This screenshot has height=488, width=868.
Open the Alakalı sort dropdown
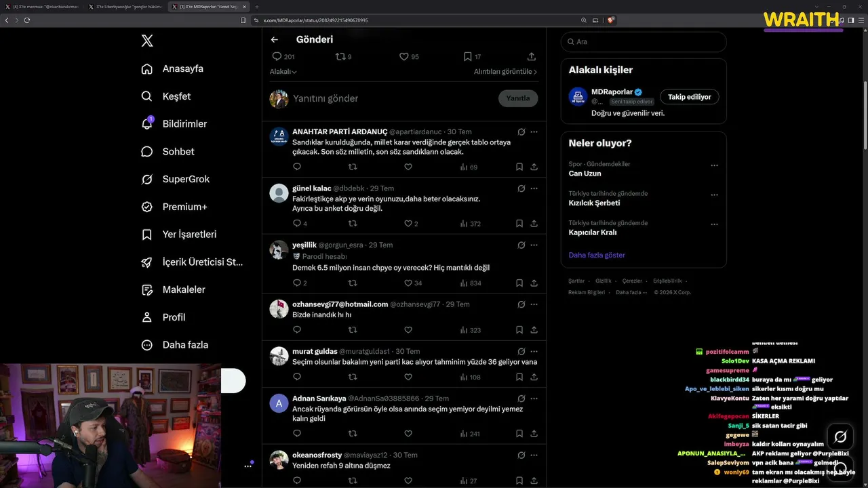click(x=283, y=72)
